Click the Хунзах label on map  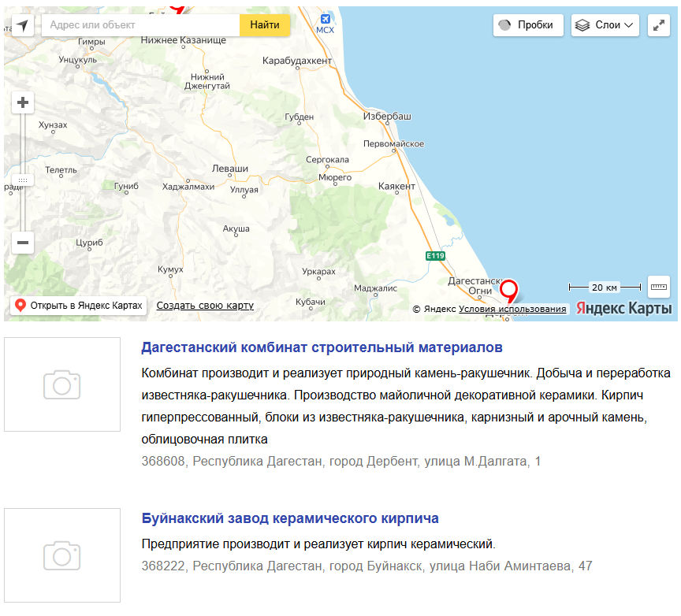[53, 125]
